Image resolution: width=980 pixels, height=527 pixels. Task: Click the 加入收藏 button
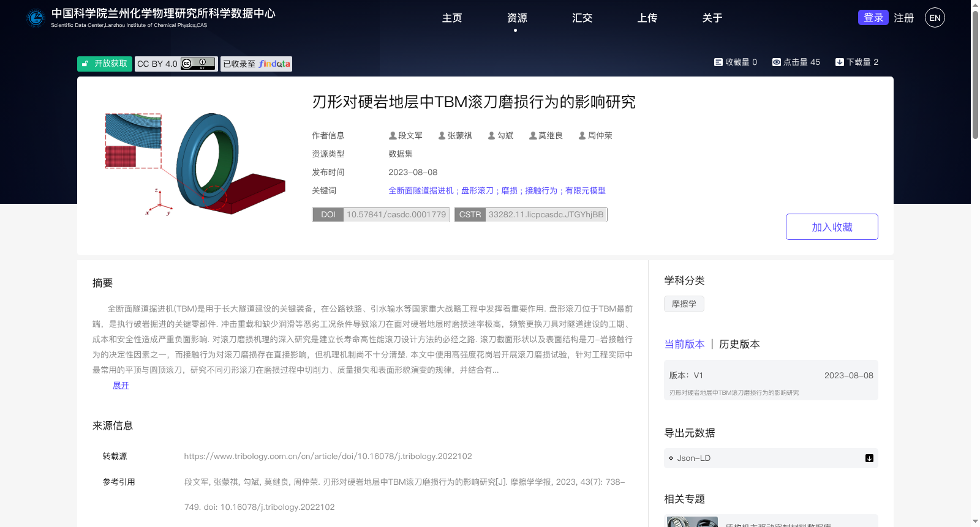832,226
